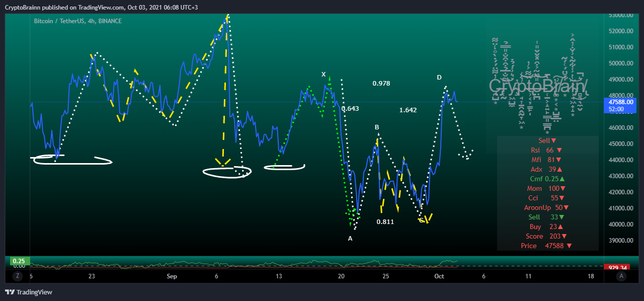Click the 52:00 countdown under the price label

click(616, 109)
